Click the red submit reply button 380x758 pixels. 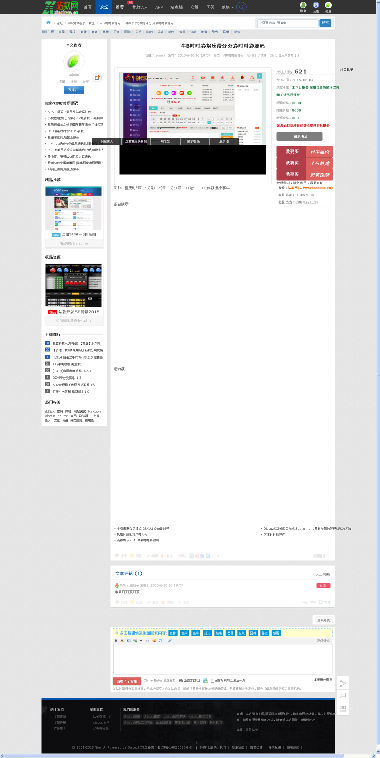127,681
